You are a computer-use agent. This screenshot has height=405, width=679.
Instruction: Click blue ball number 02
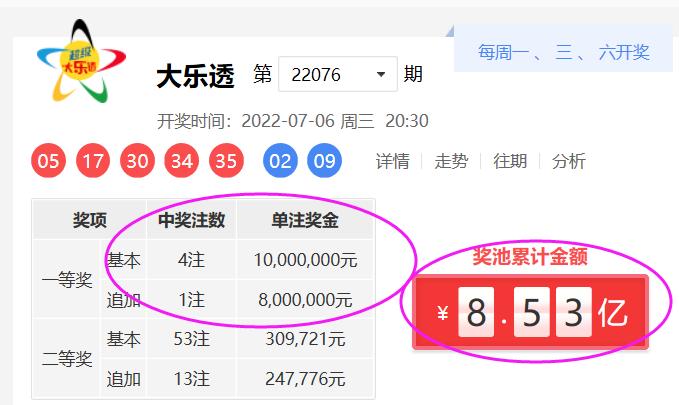pos(280,161)
